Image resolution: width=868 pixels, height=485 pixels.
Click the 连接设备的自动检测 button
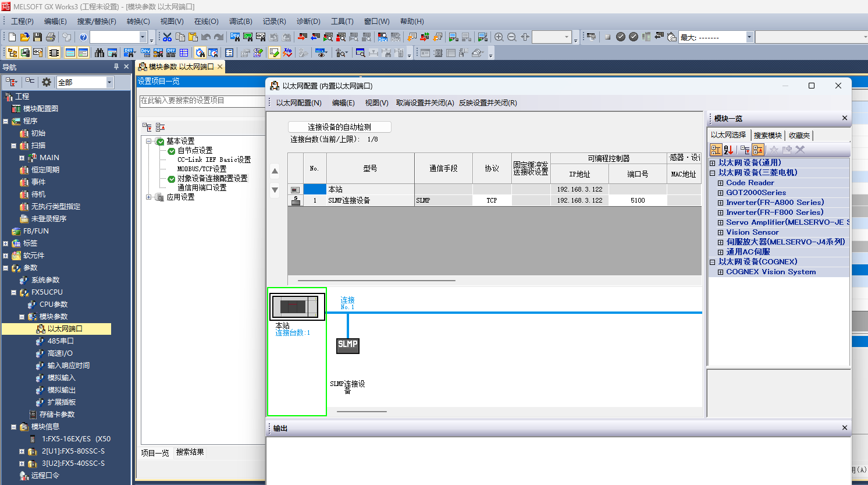pyautogui.click(x=340, y=127)
